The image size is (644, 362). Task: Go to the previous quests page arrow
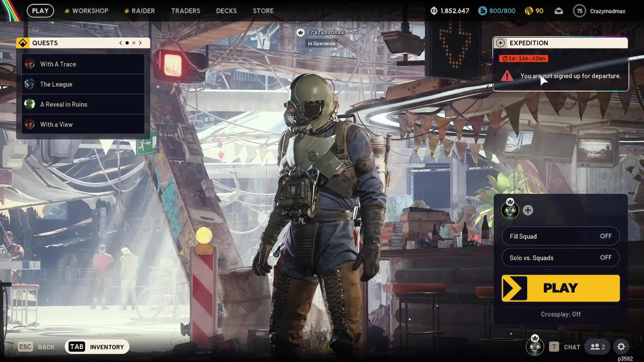(x=121, y=43)
